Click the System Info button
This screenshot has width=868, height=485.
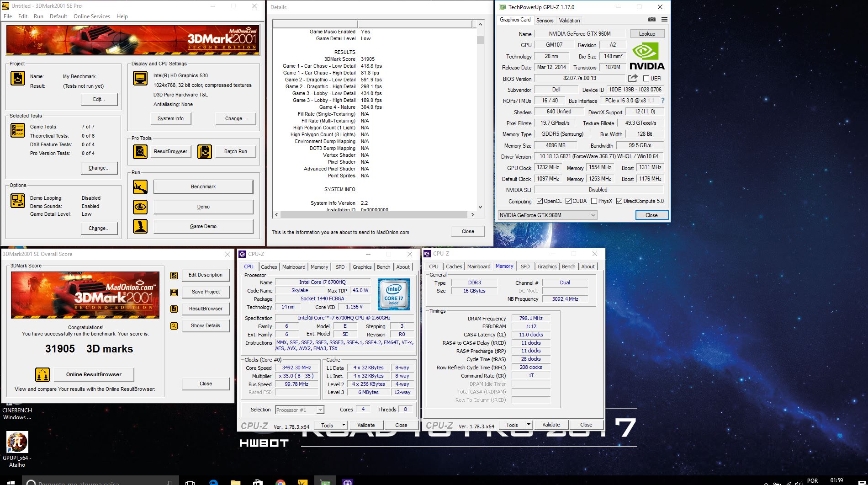(x=170, y=118)
